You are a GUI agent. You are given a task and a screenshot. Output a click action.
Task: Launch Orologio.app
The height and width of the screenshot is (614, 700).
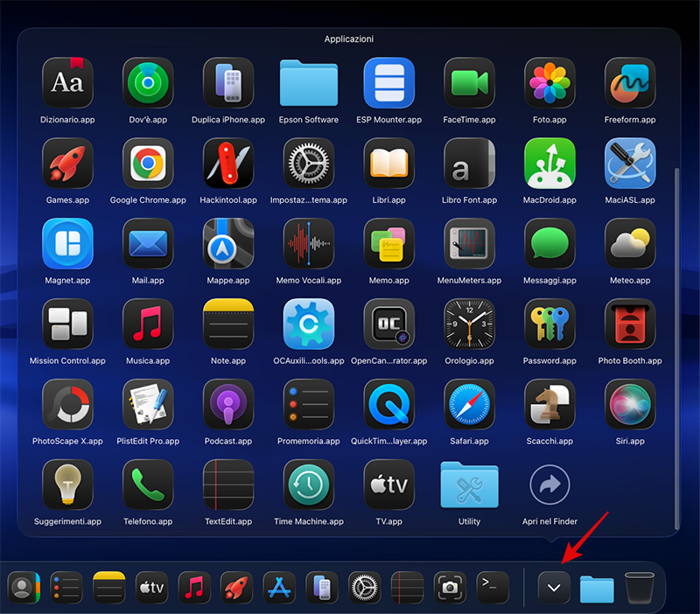469,324
